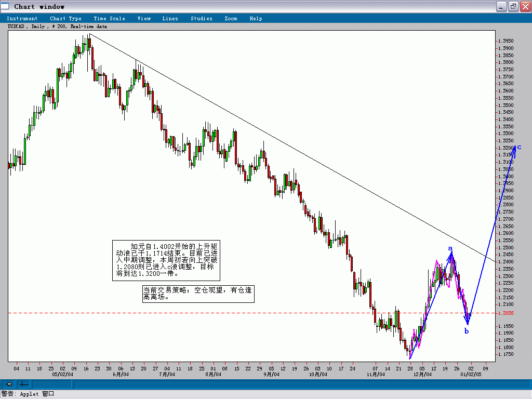
Task: Click the long empty status field in bottom bar
Action: coord(302,384)
